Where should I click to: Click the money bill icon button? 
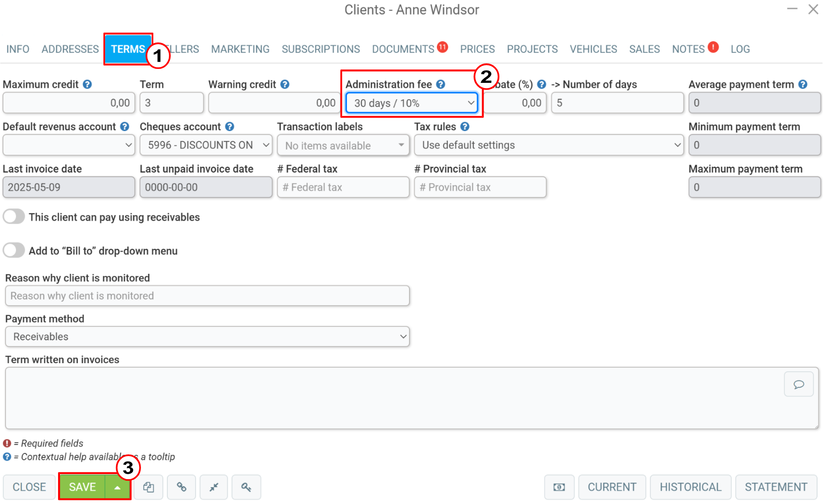[559, 487]
